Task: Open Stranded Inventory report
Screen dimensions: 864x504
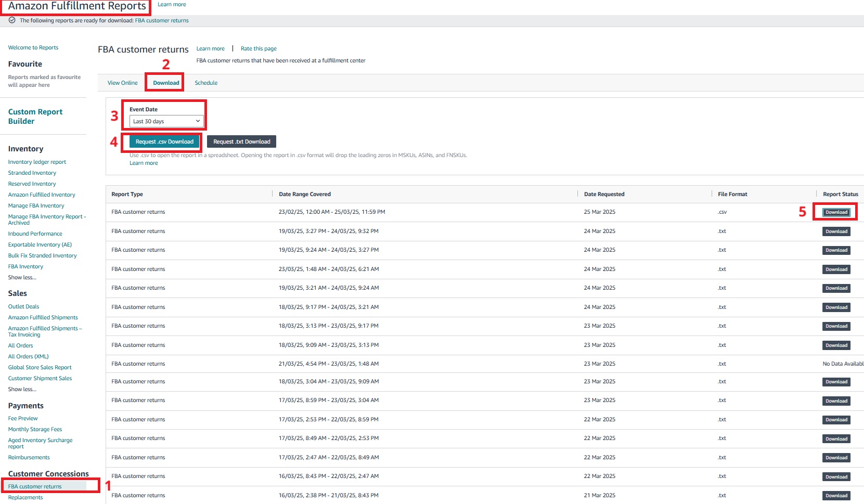Action: [32, 173]
